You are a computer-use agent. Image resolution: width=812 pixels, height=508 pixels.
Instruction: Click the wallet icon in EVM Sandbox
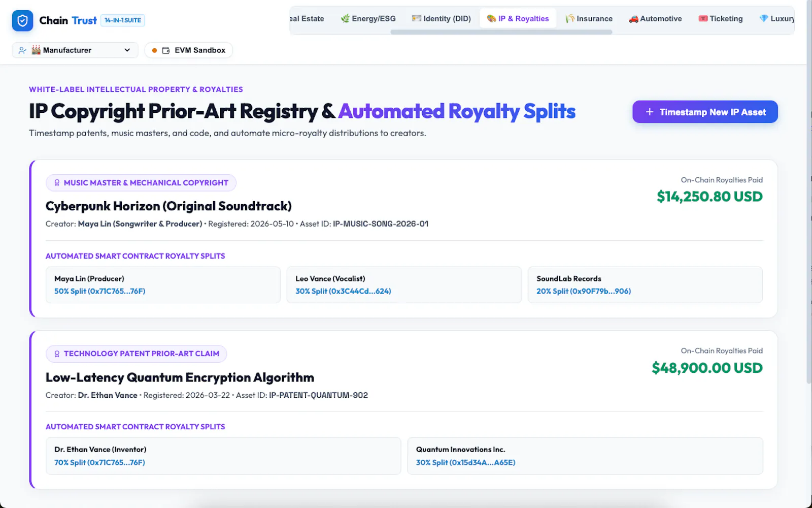coord(166,50)
